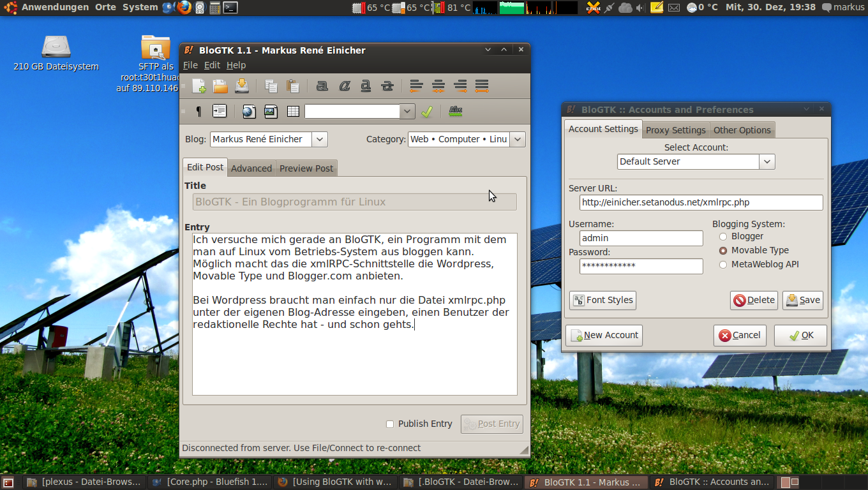Select the Movable Type radio button

coord(723,251)
